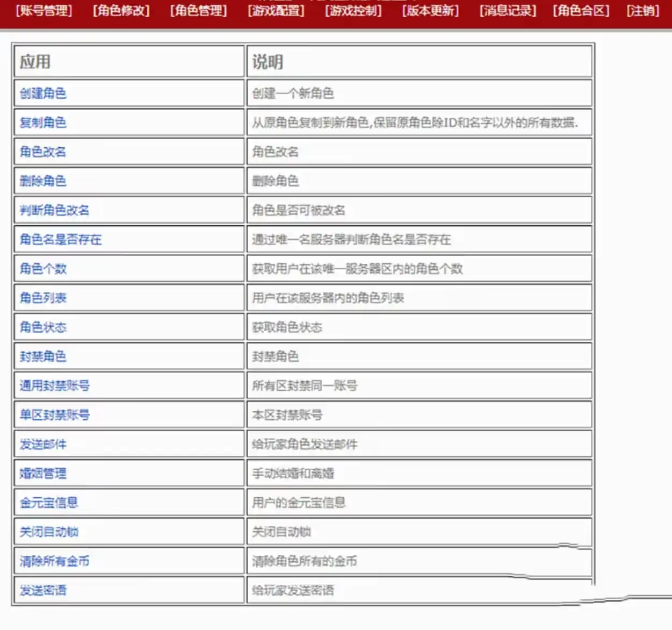The image size is (672, 630).
Task: Open the 角色修改 menu
Action: tap(121, 11)
